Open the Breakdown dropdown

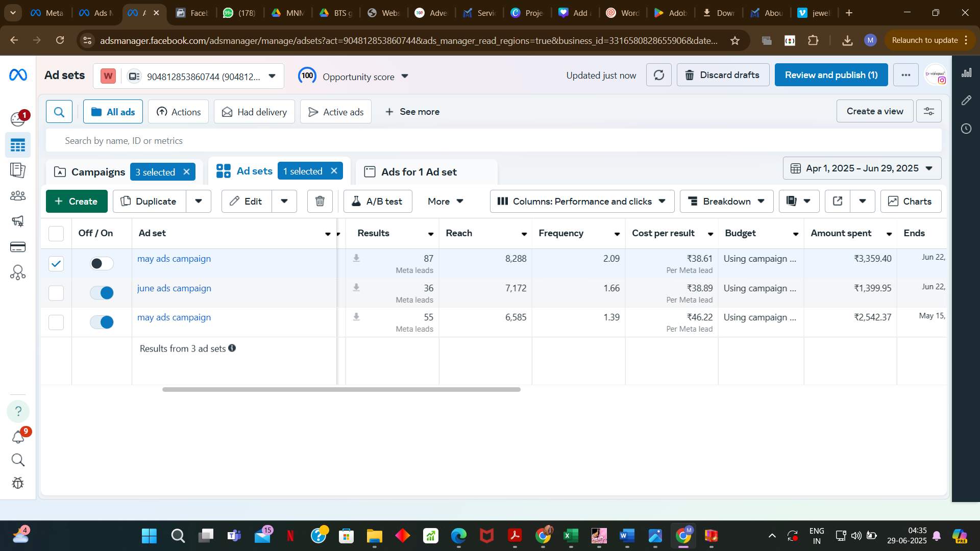click(x=727, y=201)
